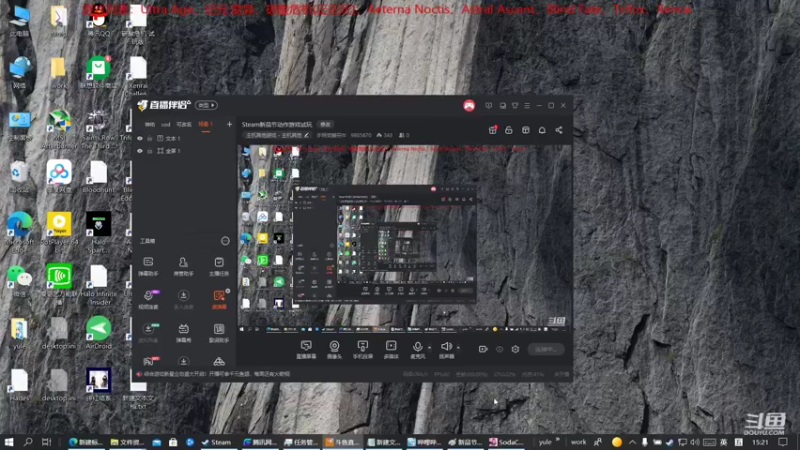800x450 pixels.
Task: Mute the speaker in bottom toolbar
Action: [x=446, y=349]
